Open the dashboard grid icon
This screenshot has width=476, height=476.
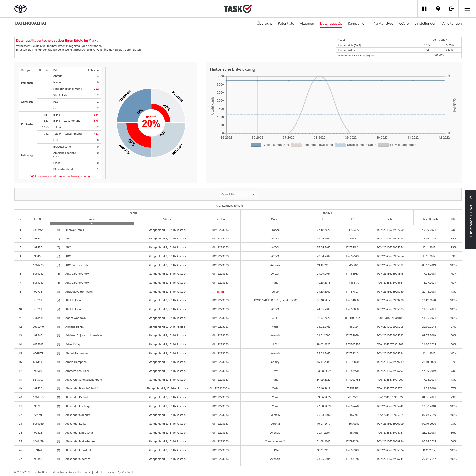pyautogui.click(x=424, y=9)
